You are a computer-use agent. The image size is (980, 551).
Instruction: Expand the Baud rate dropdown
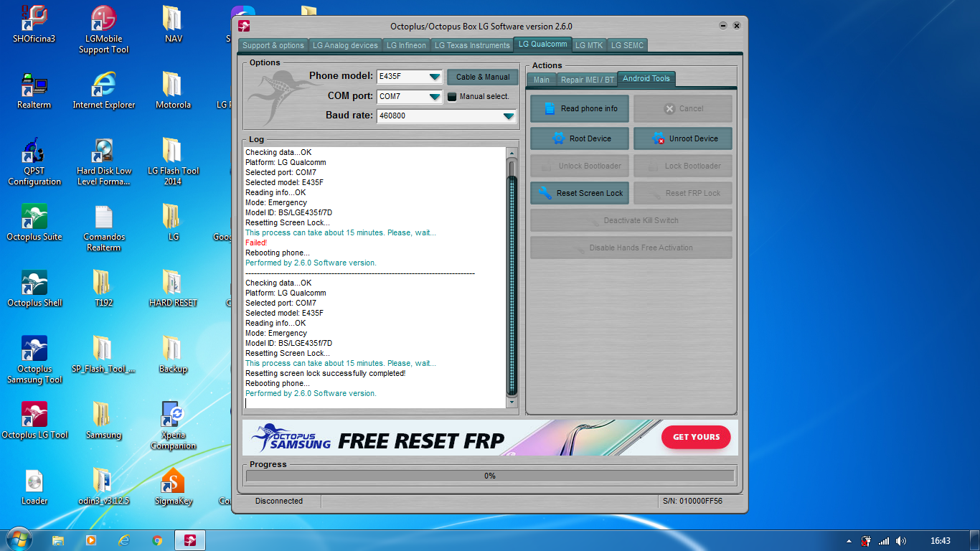(509, 116)
